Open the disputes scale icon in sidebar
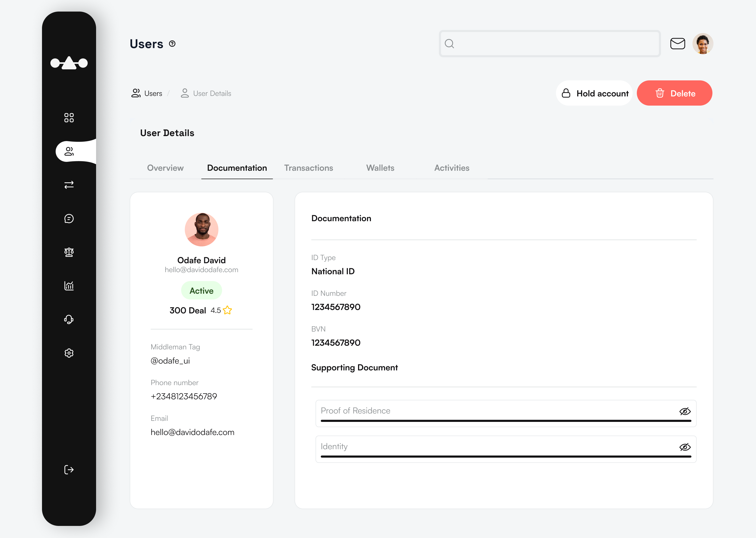 pyautogui.click(x=69, y=252)
